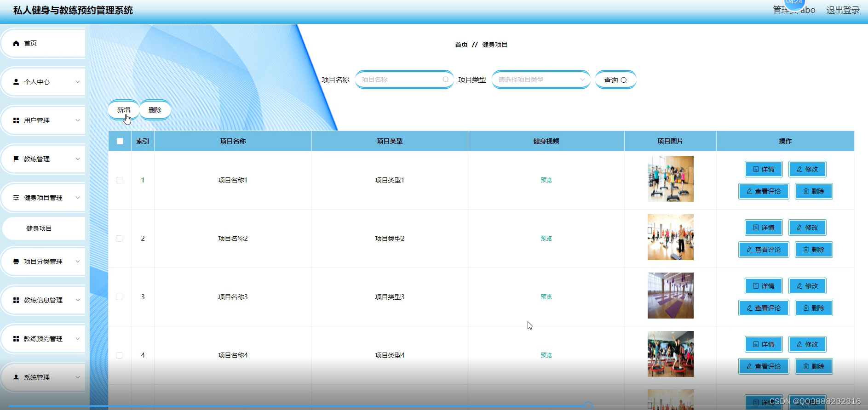
Task: Check the checkbox for row 项目名称2
Action: click(x=119, y=239)
